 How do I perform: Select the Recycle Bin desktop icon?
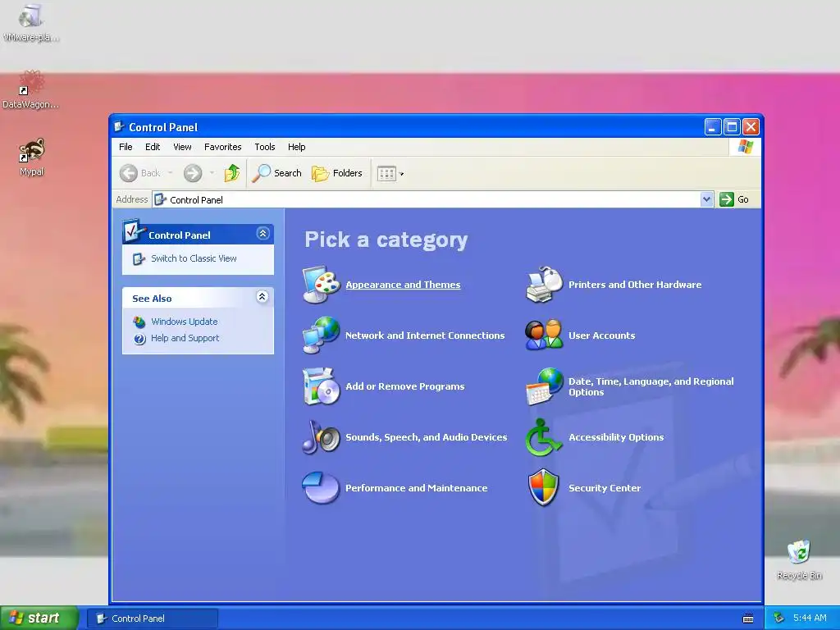[799, 559]
